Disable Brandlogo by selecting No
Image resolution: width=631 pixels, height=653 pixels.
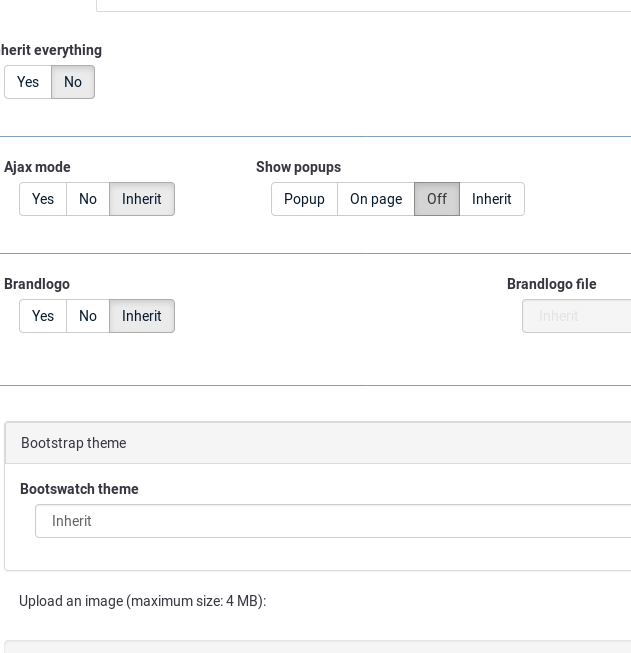pyautogui.click(x=88, y=316)
